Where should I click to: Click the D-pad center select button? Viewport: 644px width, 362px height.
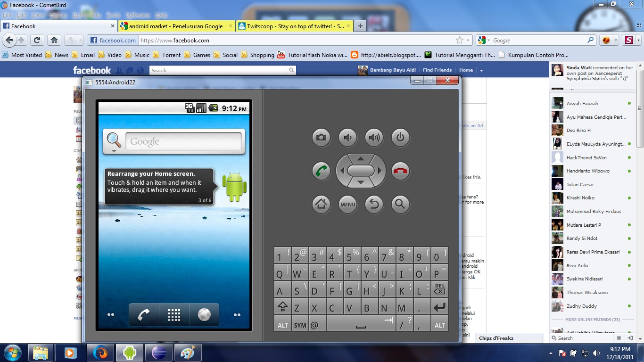pyautogui.click(x=361, y=171)
